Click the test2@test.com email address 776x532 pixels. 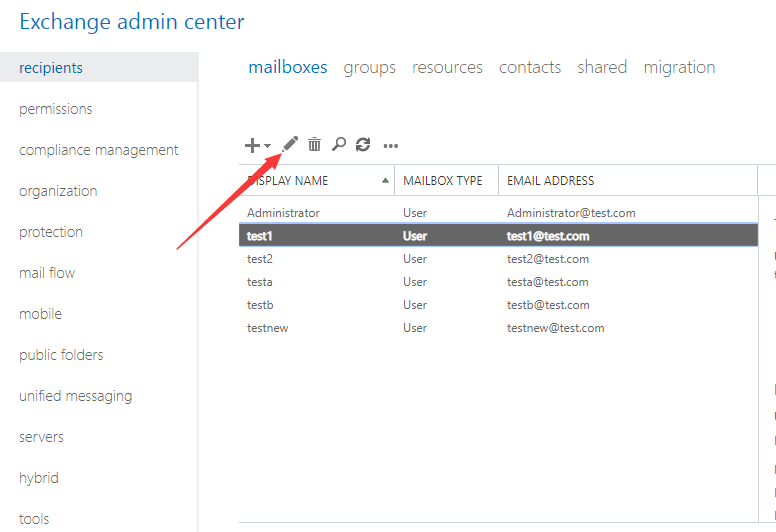(x=548, y=259)
